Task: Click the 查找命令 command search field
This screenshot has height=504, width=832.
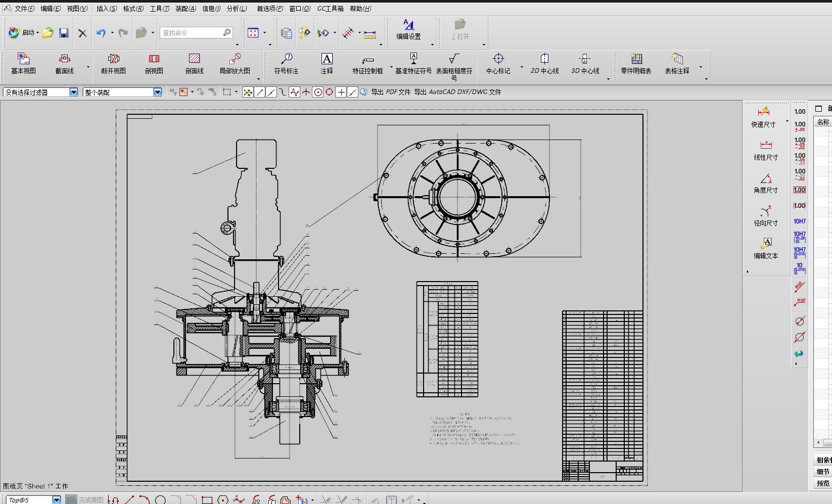Action: (x=191, y=33)
